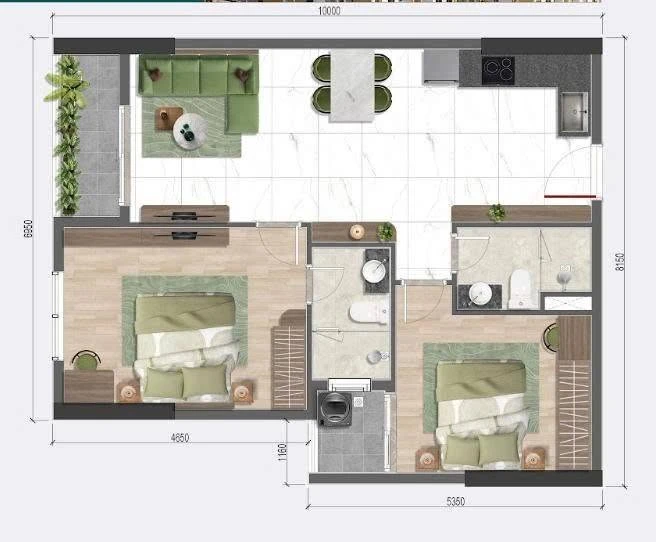Click the toilet in the central bathroom

coord(368,313)
